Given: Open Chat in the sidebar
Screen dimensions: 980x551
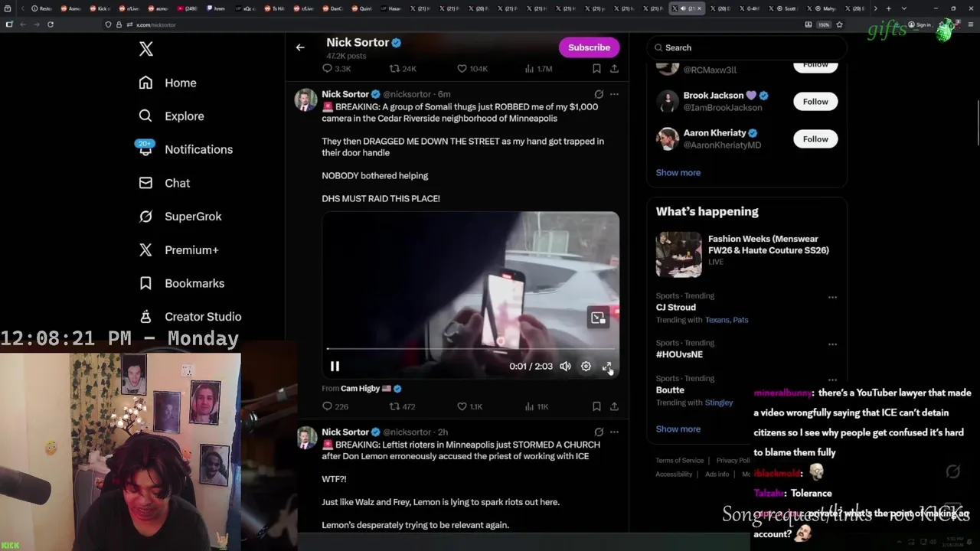Looking at the screenshot, I should tap(164, 183).
